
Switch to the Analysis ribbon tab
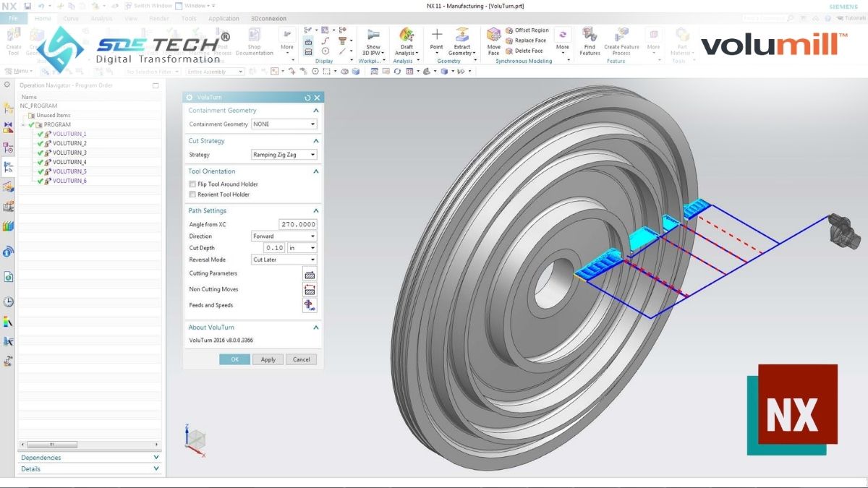[101, 19]
